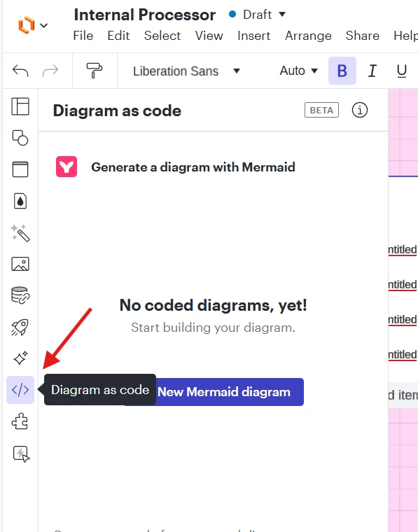Image resolution: width=418 pixels, height=532 pixels.
Task: Open the Shapes panel icon
Action: [20, 138]
